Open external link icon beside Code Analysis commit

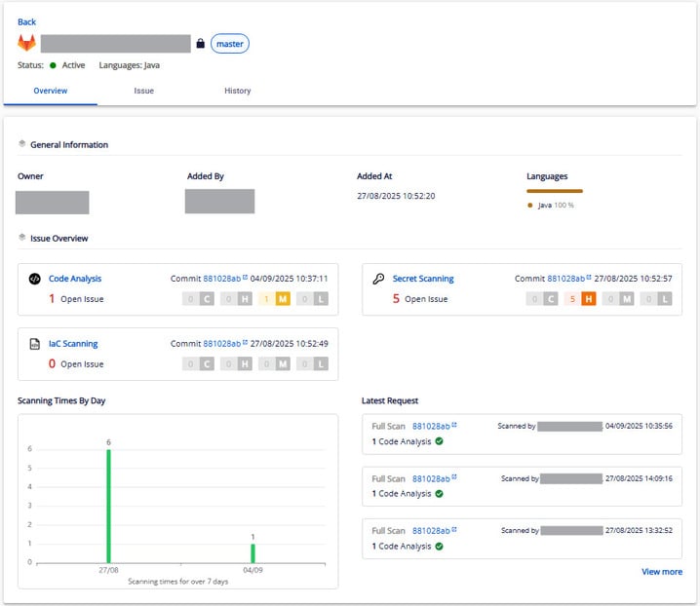pos(245,279)
